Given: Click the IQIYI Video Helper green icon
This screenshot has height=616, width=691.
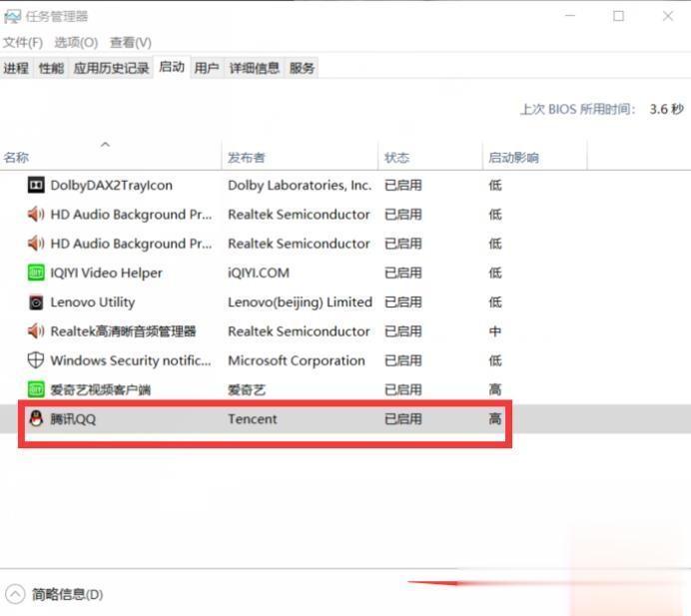Looking at the screenshot, I should point(36,273).
